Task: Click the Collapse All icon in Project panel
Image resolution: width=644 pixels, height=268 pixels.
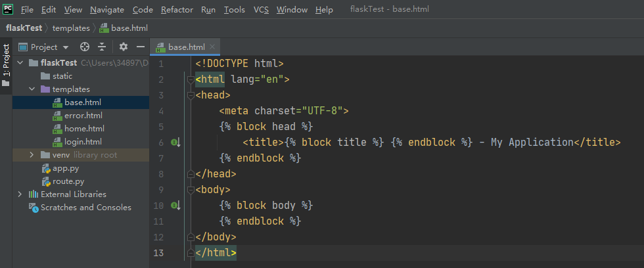Action: [x=102, y=47]
